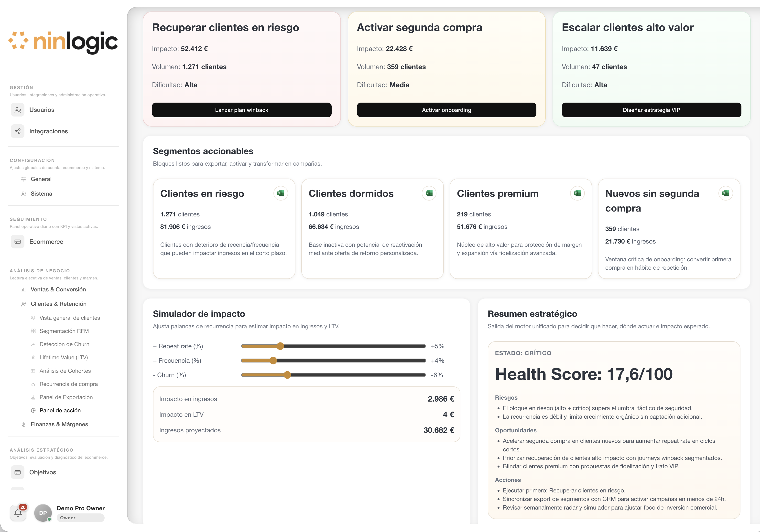Download Clientes premium segment Excel icon
760x532 pixels.
[x=577, y=193]
